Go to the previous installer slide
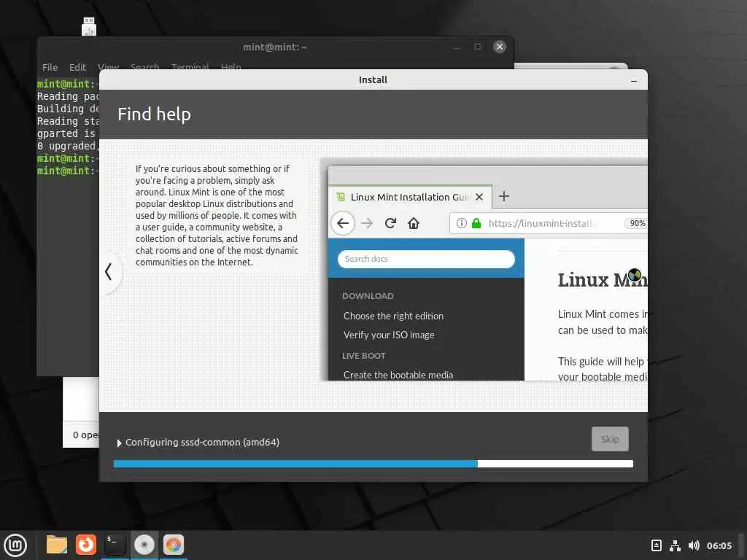747x560 pixels. click(x=109, y=272)
